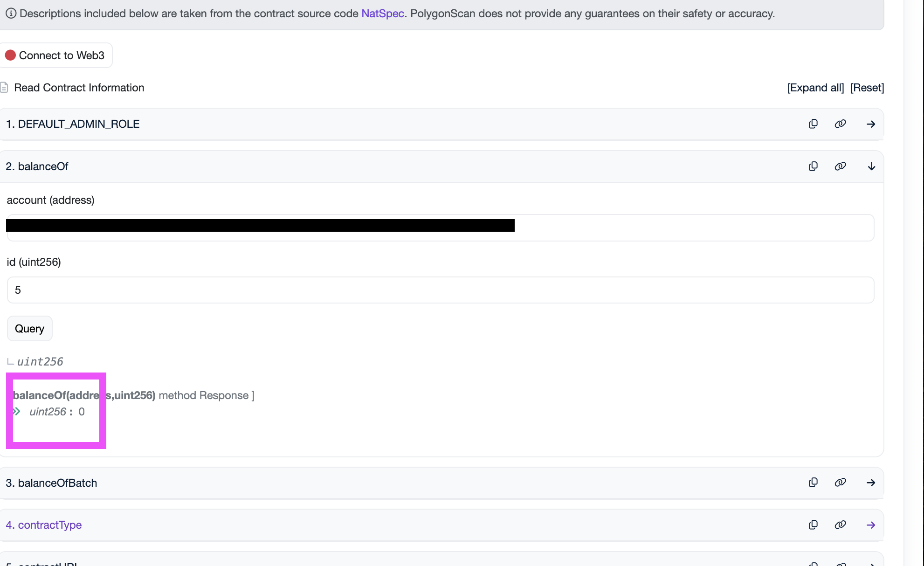Focus the id (uint256) input field
The image size is (924, 566).
pos(440,290)
